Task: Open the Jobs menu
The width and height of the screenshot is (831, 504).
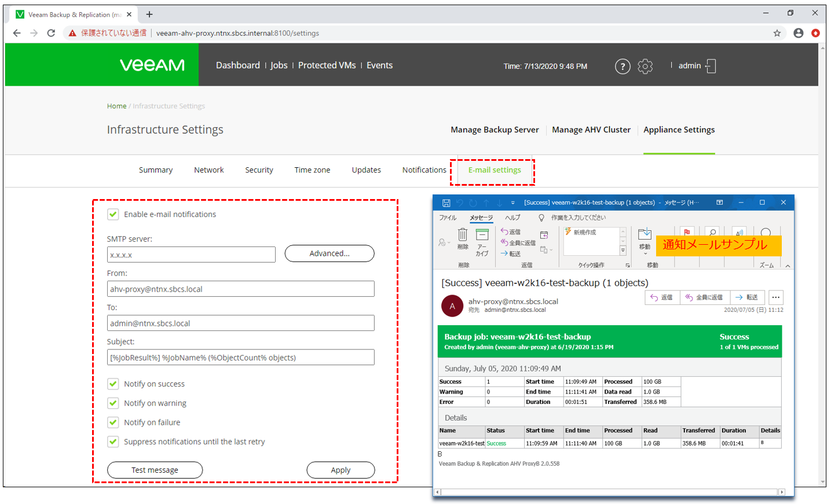Action: [x=279, y=65]
